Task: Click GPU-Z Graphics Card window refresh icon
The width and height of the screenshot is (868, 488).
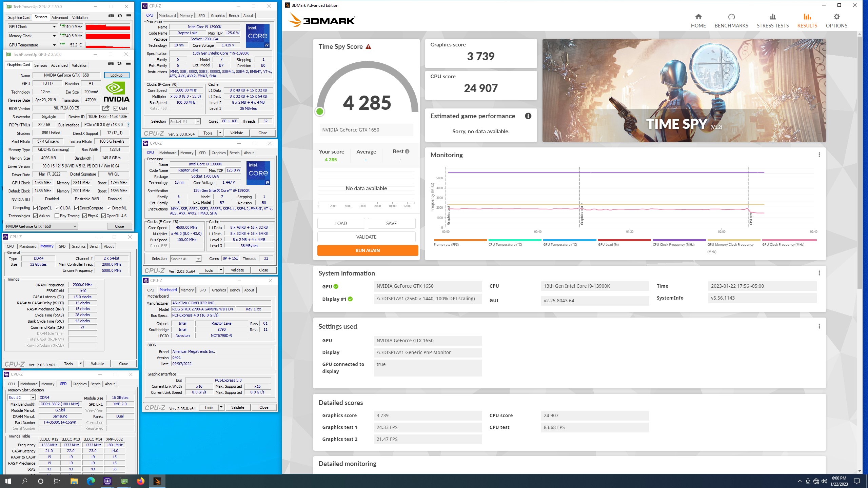Action: pos(119,63)
